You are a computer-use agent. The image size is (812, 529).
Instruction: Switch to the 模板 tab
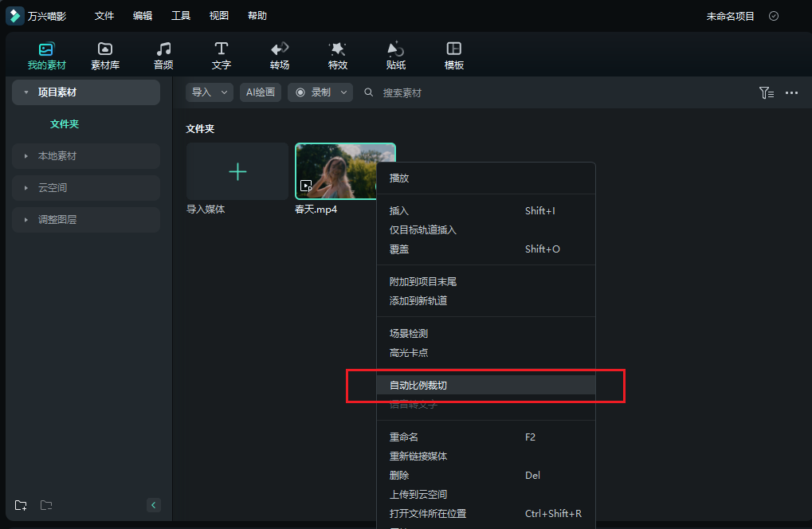[x=453, y=54]
